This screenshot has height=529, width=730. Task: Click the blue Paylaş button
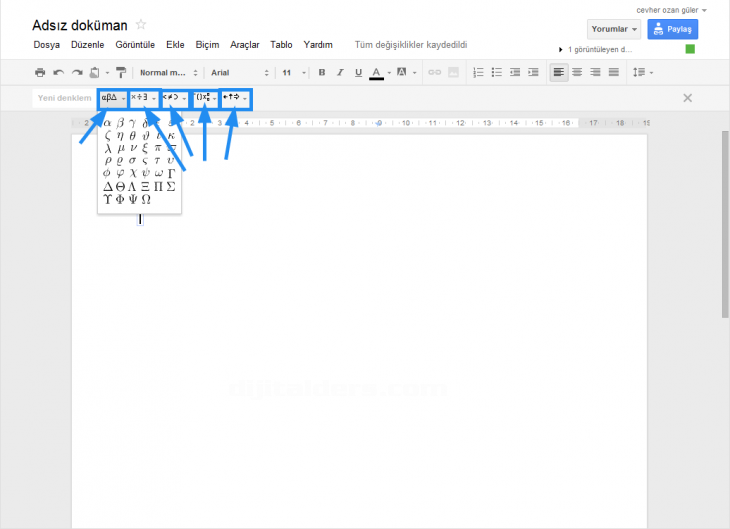[672, 29]
